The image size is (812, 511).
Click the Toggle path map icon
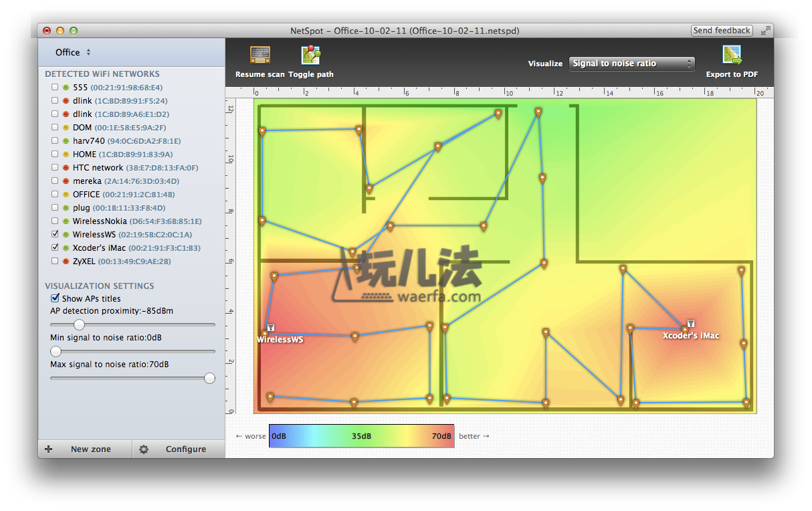[311, 56]
